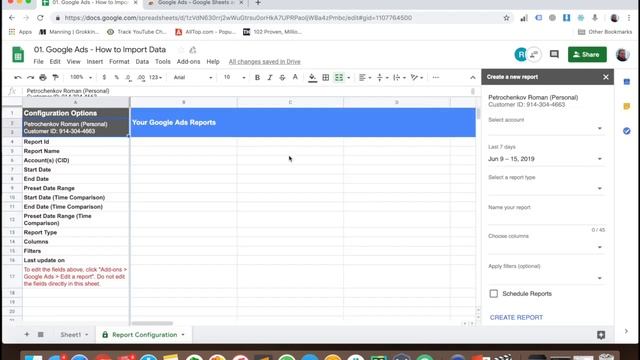Screen dimensions: 640x360
Task: Open the Add-ons menu
Action: pos(188,62)
